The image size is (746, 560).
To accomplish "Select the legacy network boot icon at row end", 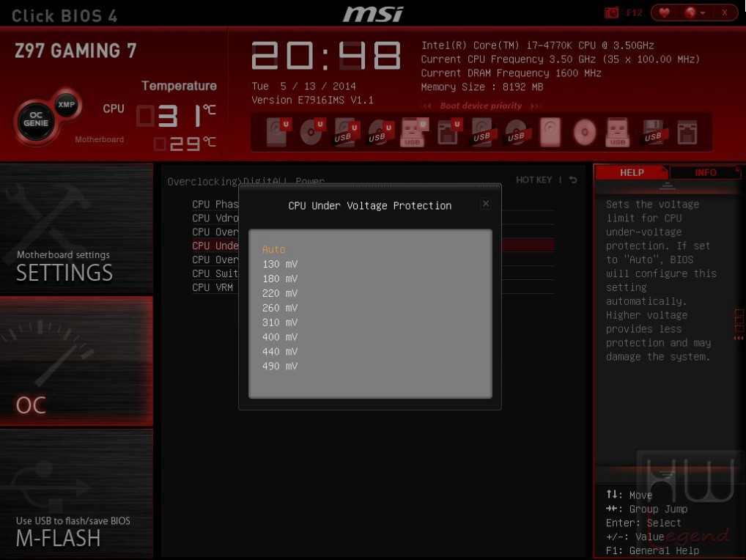I will pos(687,132).
